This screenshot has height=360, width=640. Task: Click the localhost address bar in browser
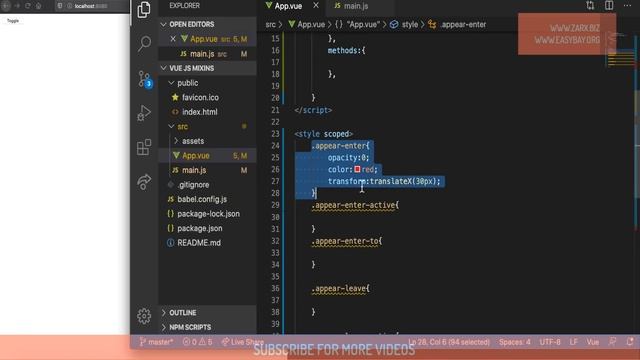pyautogui.click(x=91, y=6)
